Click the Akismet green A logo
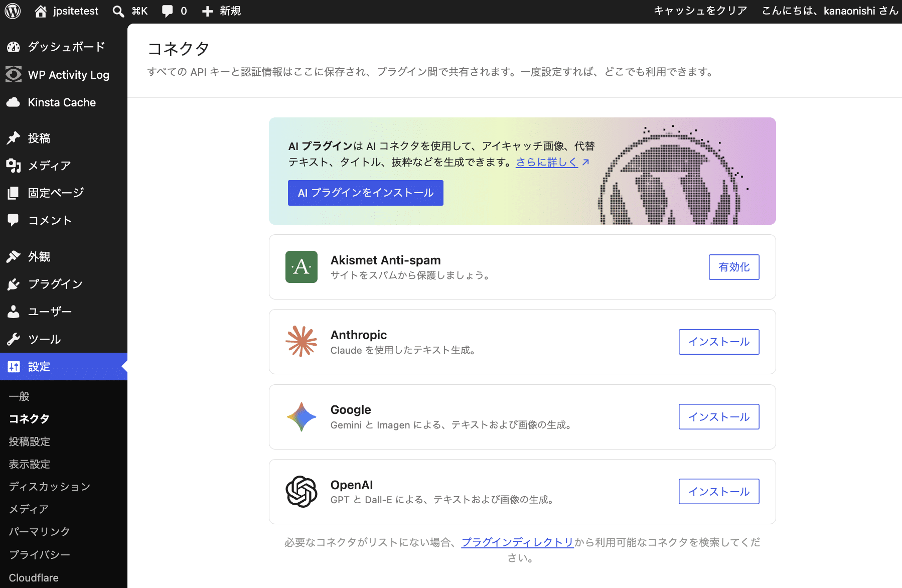The height and width of the screenshot is (588, 902). pyautogui.click(x=302, y=267)
